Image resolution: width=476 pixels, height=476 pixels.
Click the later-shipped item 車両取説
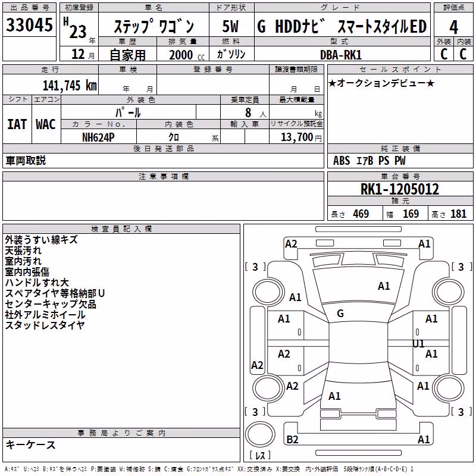tap(26, 161)
